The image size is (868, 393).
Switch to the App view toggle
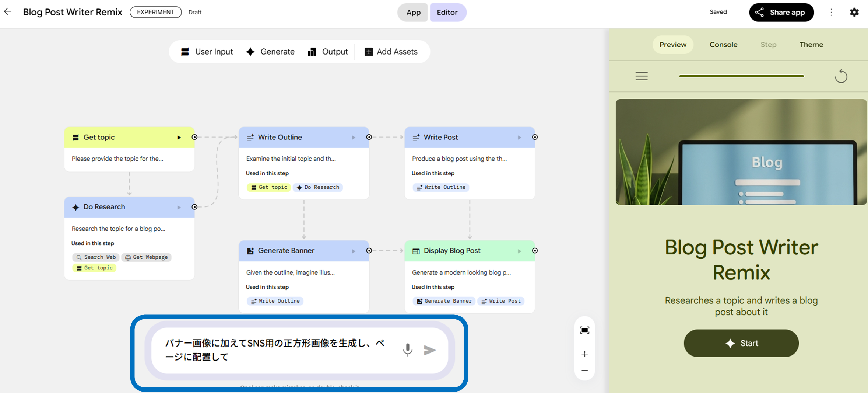coord(413,12)
